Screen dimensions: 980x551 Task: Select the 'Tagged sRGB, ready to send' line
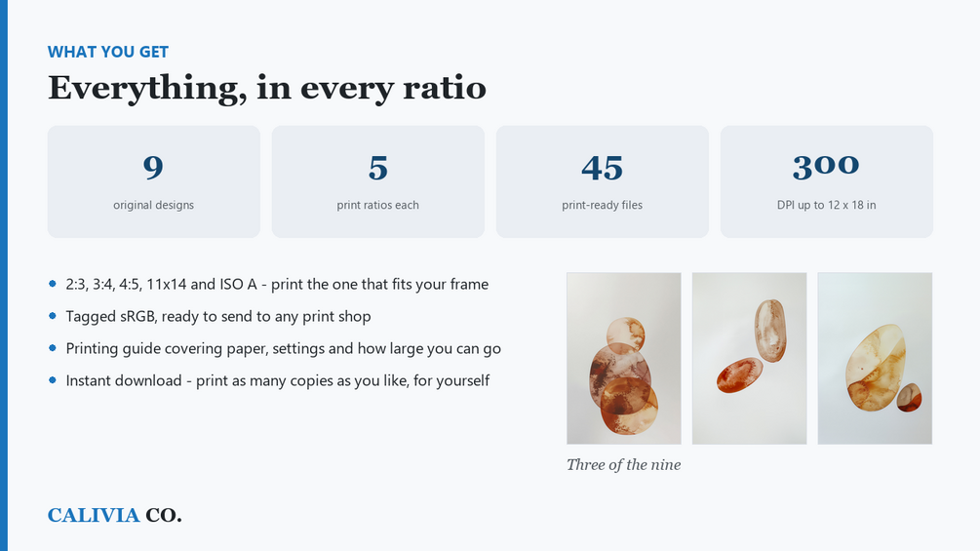point(218,316)
